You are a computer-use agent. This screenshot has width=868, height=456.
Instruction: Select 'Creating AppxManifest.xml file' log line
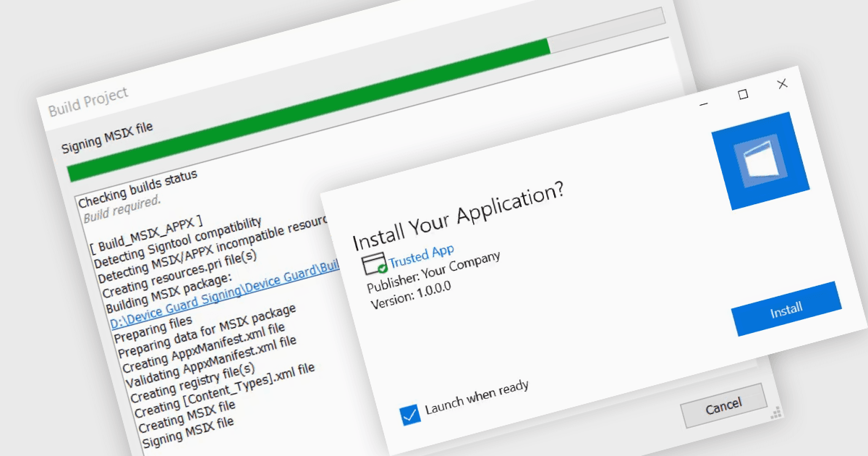203,350
